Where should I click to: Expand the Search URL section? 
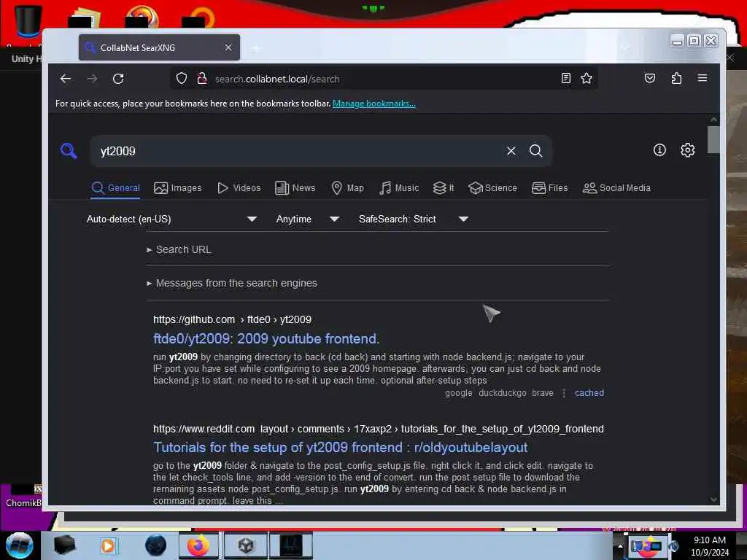(179, 249)
